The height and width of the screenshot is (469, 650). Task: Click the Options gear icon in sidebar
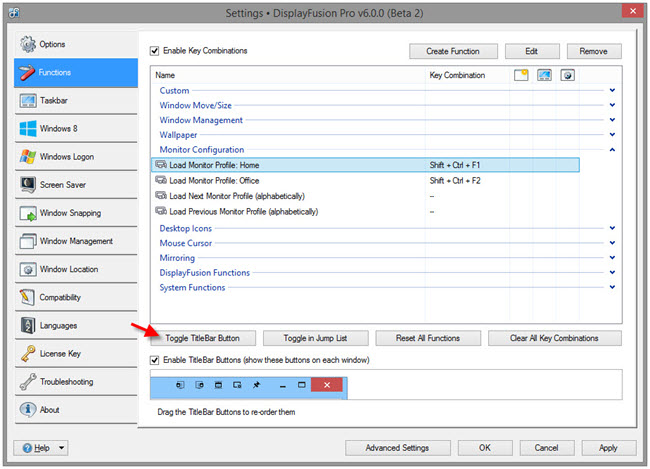pyautogui.click(x=28, y=44)
